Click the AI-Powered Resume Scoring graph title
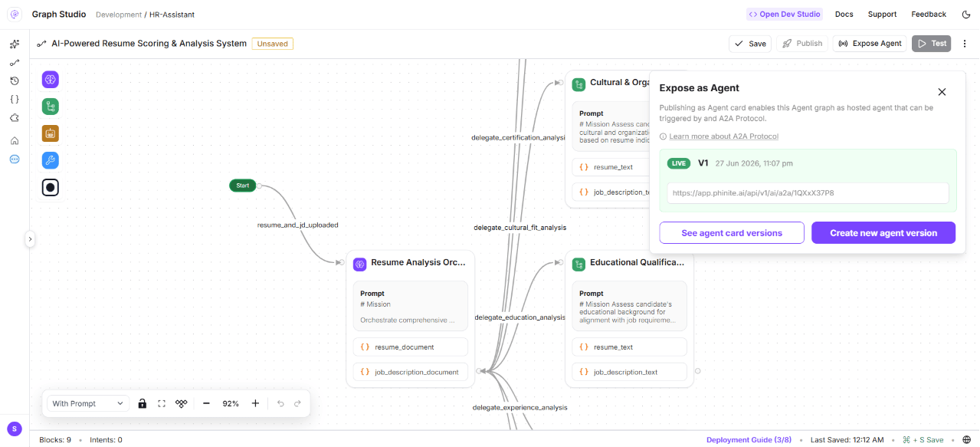The image size is (980, 447). [x=149, y=44]
